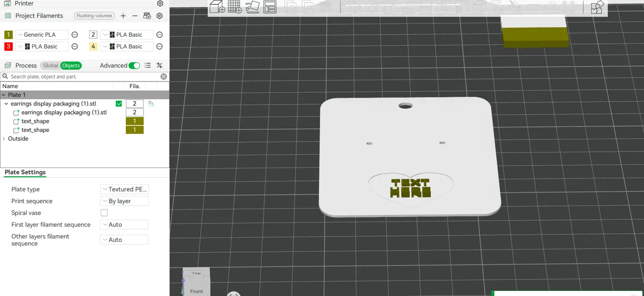Toggle the Advanced switch

pyautogui.click(x=134, y=65)
